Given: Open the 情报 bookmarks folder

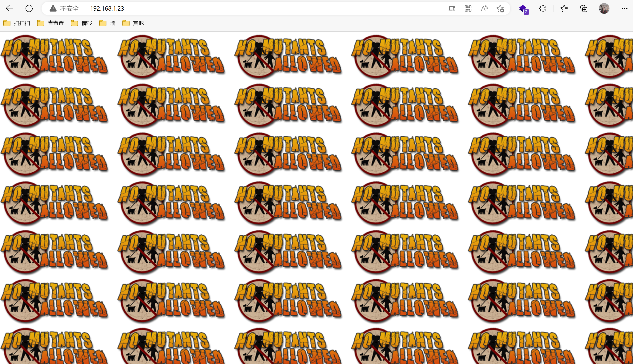Looking at the screenshot, I should pos(82,23).
